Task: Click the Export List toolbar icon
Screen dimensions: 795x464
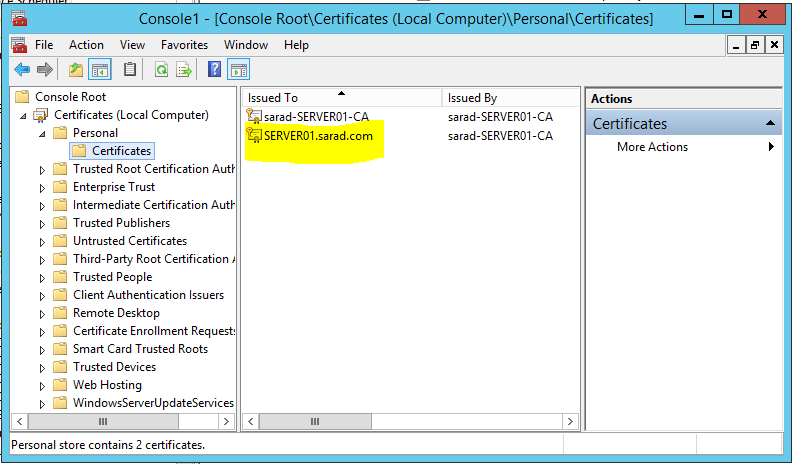Action: [184, 69]
